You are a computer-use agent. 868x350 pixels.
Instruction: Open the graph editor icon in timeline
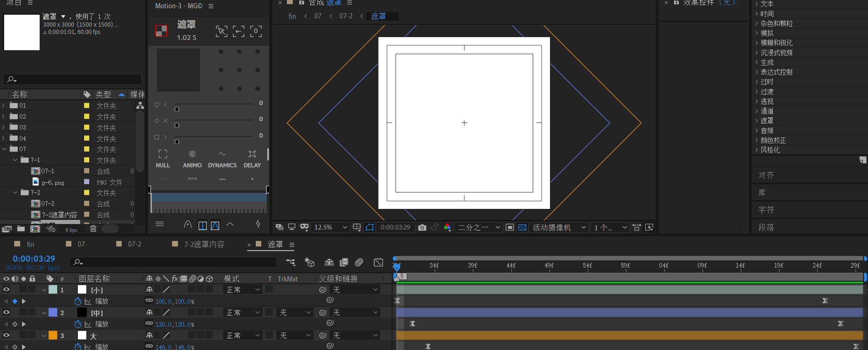378,262
